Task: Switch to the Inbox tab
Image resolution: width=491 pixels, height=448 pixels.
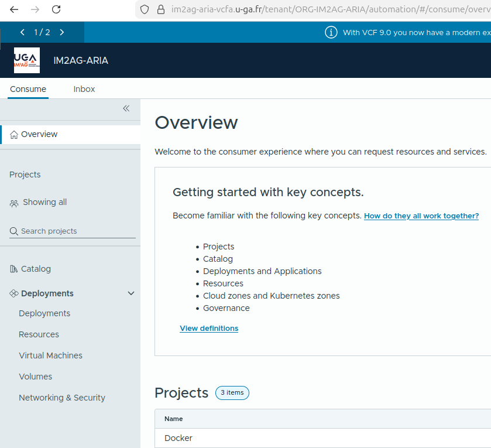Action: (x=84, y=89)
